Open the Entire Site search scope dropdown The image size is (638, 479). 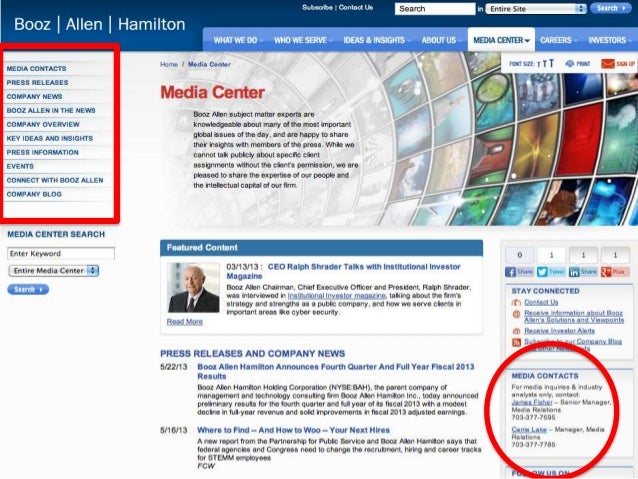click(535, 9)
